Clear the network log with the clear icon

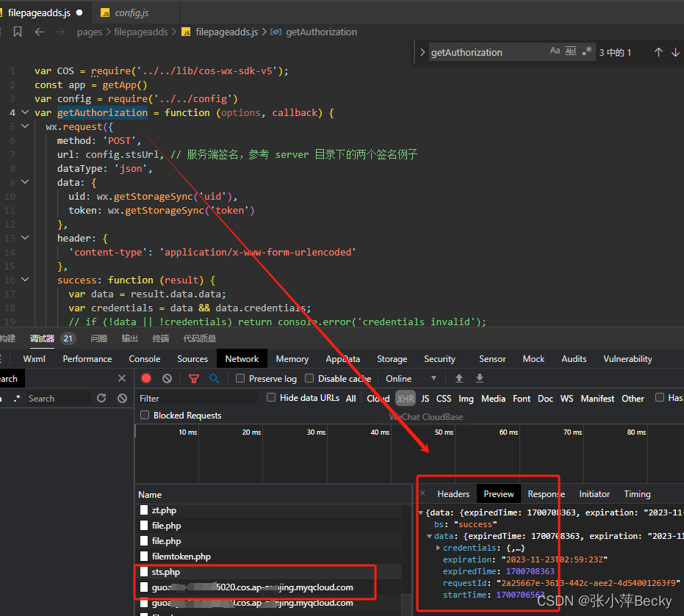pyautogui.click(x=167, y=378)
